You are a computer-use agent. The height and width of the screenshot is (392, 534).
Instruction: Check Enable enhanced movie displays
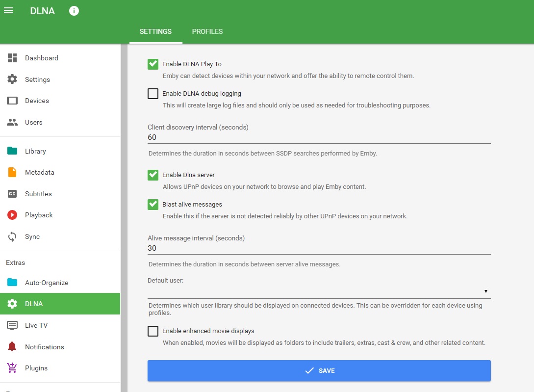coord(153,331)
